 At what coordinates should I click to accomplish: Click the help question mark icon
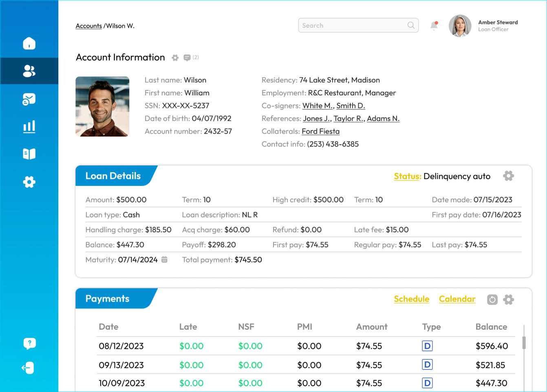pos(29,343)
